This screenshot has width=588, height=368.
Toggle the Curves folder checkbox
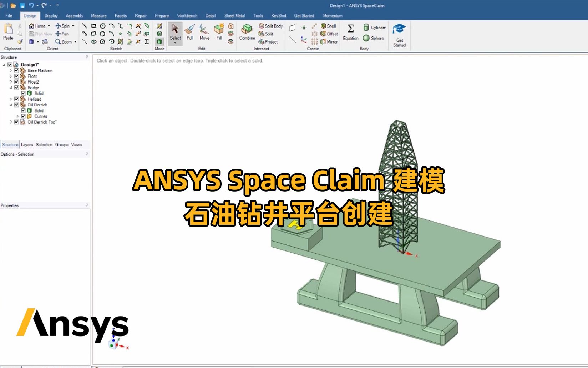click(23, 116)
